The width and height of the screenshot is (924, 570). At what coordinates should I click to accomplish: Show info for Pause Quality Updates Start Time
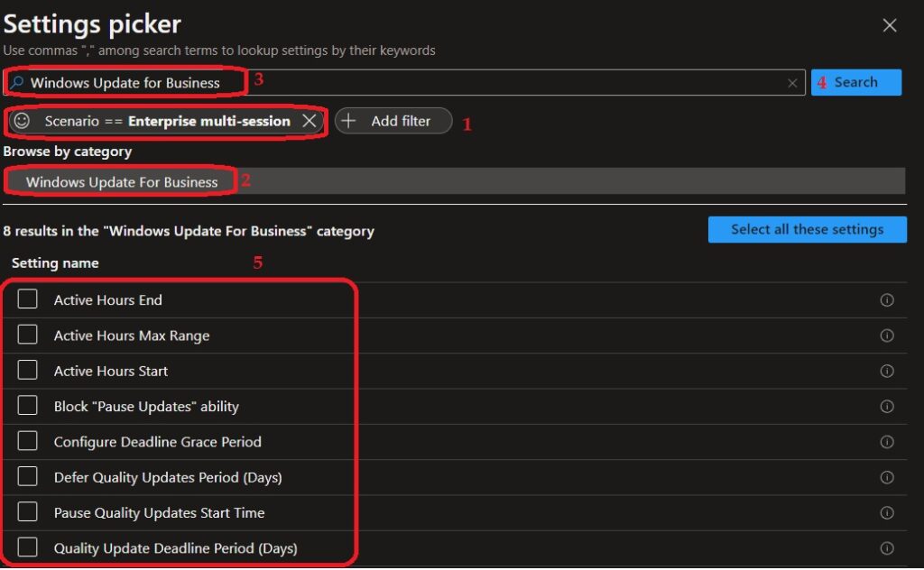coord(887,512)
